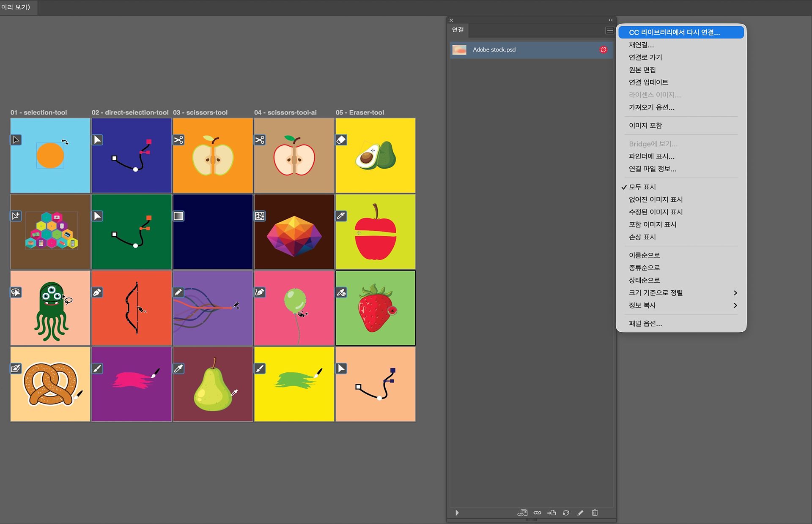812x524 pixels.
Task: Click the tool icon on the pretzel artboard
Action: pos(16,368)
